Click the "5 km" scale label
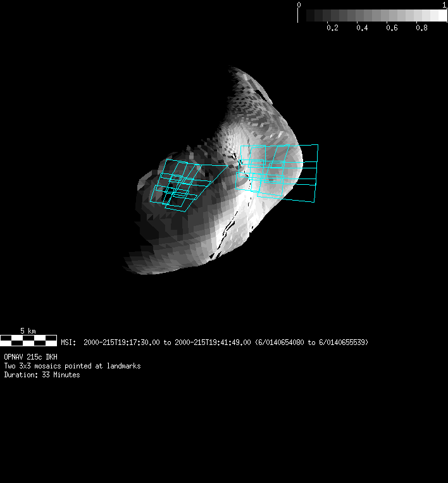The height and width of the screenshot is (483, 448). (x=28, y=331)
